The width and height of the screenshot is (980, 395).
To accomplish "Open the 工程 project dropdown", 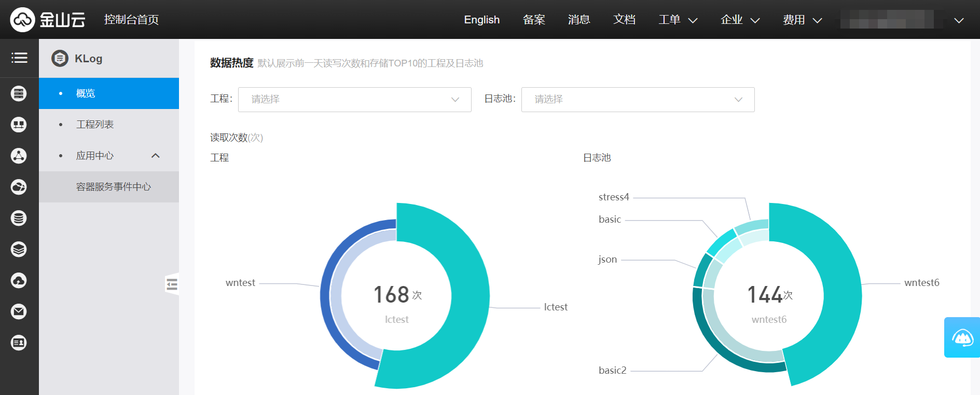I will click(354, 100).
